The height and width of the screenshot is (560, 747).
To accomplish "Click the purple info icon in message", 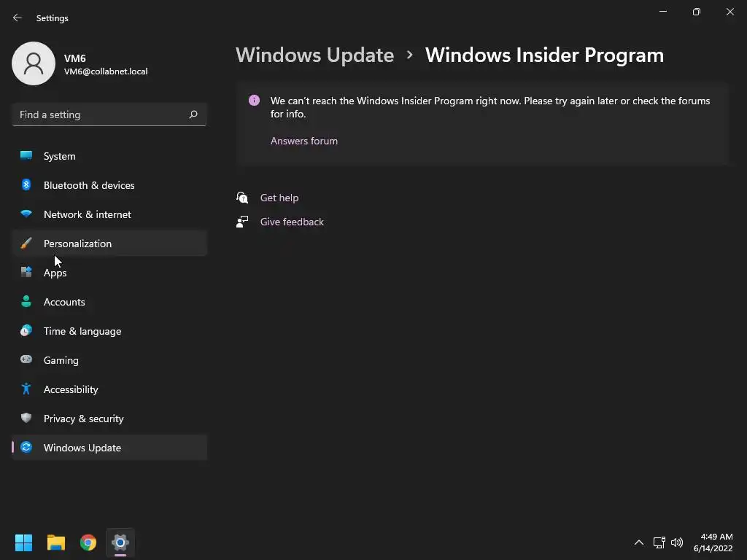I will point(254,101).
